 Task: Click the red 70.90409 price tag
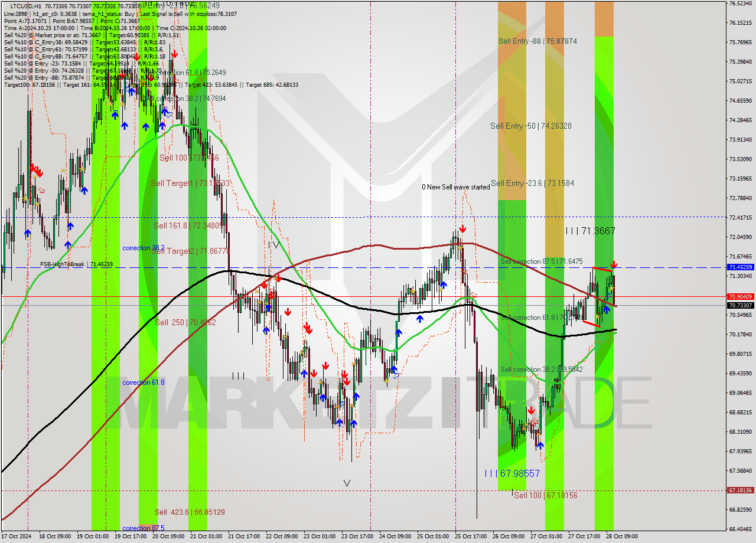tap(740, 296)
